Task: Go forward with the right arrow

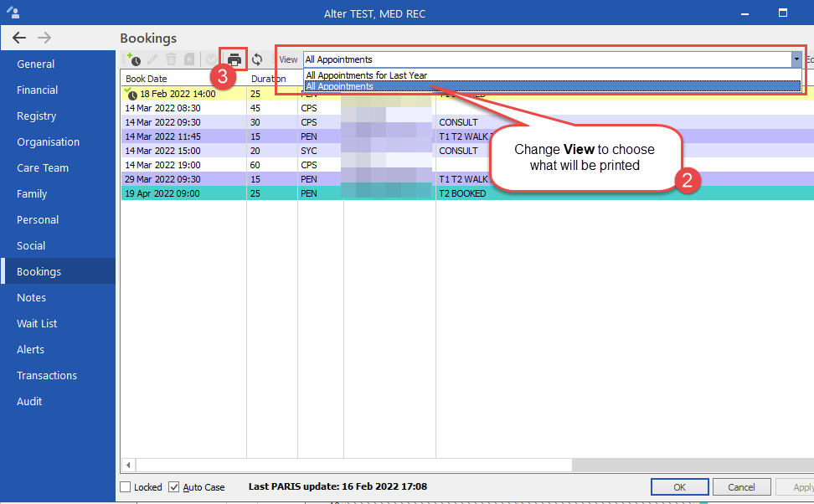Action: [x=44, y=38]
